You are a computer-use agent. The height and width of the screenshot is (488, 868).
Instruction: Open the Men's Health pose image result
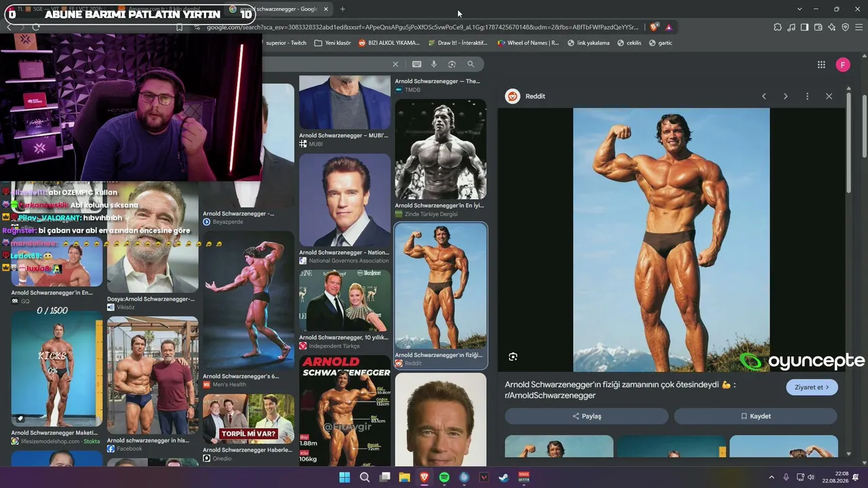(248, 300)
